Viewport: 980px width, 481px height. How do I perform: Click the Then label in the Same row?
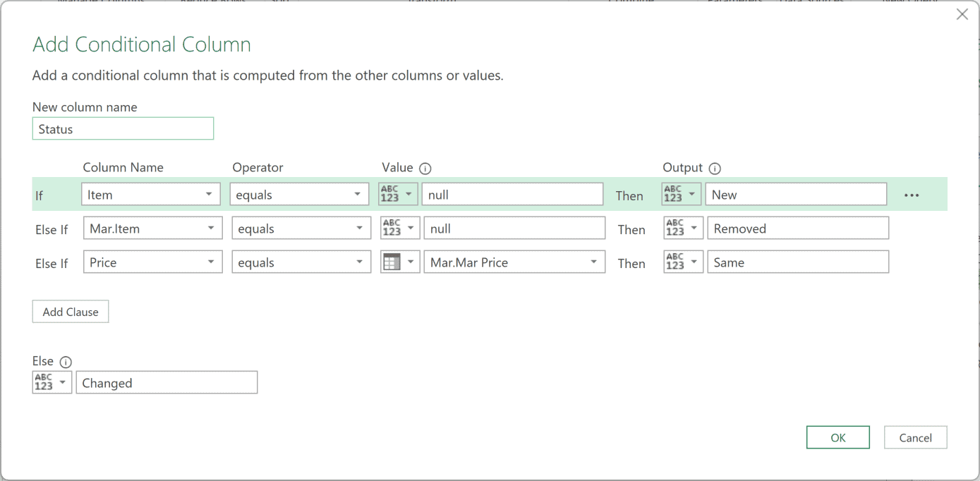(631, 263)
